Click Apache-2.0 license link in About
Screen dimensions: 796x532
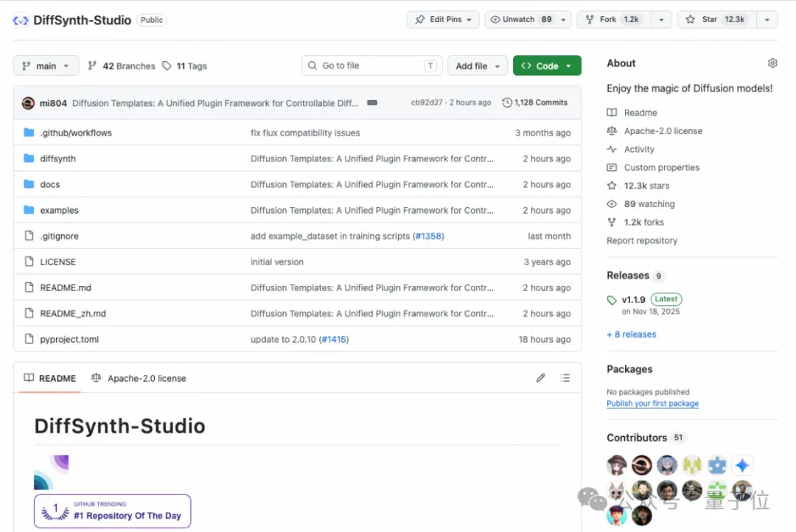tap(663, 131)
